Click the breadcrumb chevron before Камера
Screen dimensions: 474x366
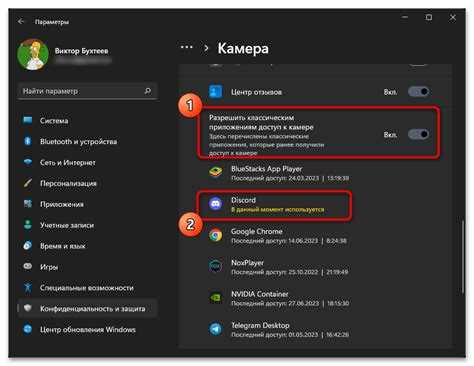pos(206,48)
